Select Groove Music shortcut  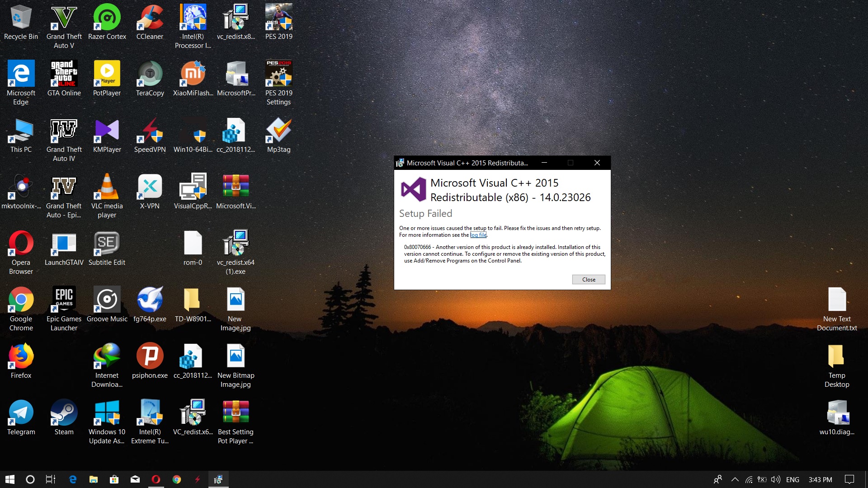(x=107, y=305)
